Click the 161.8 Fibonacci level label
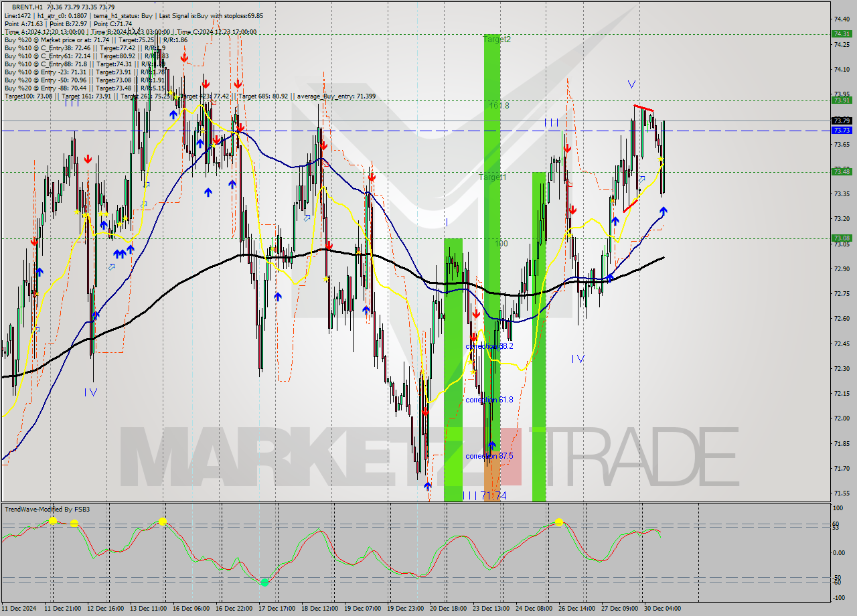Screen dimensions: 857x616 [499, 106]
